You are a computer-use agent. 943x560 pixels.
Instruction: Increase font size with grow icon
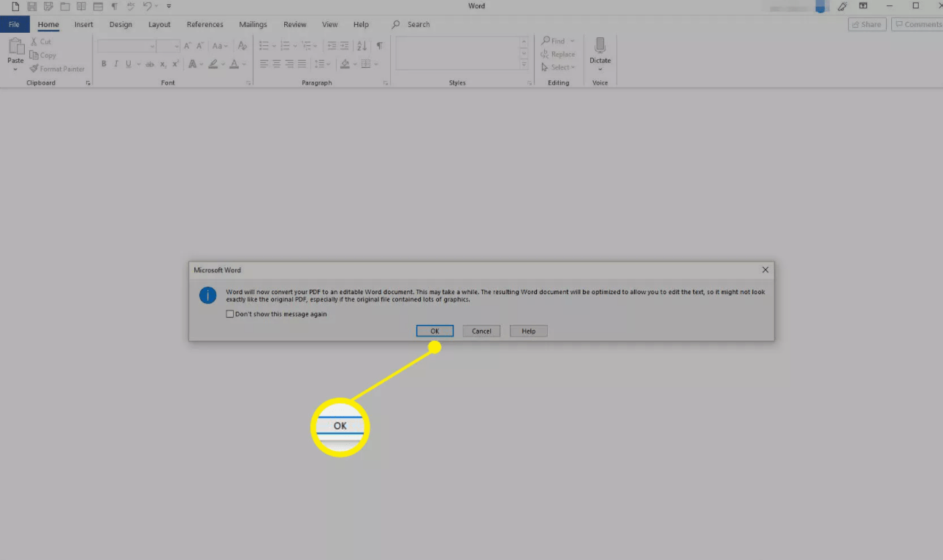189,46
